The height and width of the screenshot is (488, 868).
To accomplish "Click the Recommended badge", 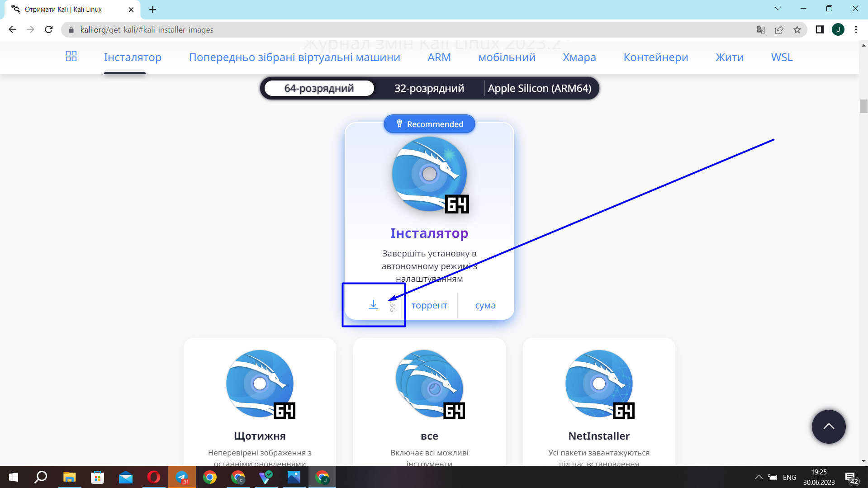I will (x=429, y=124).
